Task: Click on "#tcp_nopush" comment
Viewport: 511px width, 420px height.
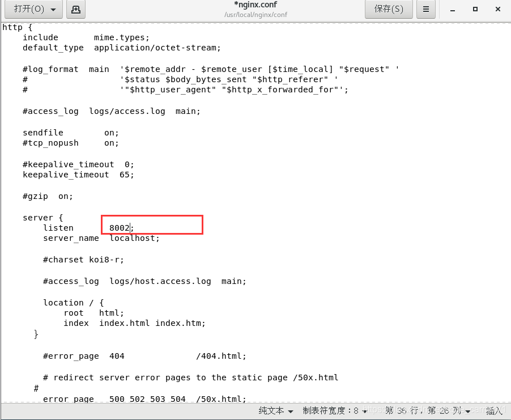Action: coord(50,143)
